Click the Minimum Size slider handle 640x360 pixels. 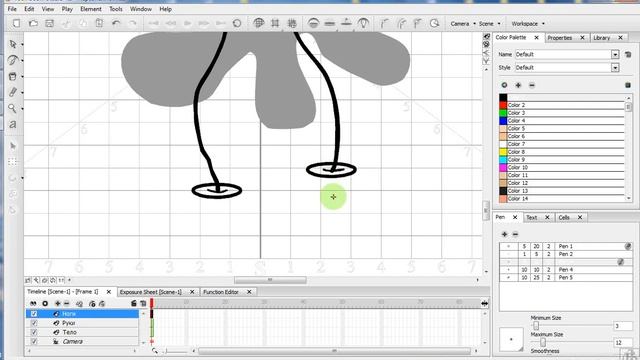pyautogui.click(x=536, y=325)
